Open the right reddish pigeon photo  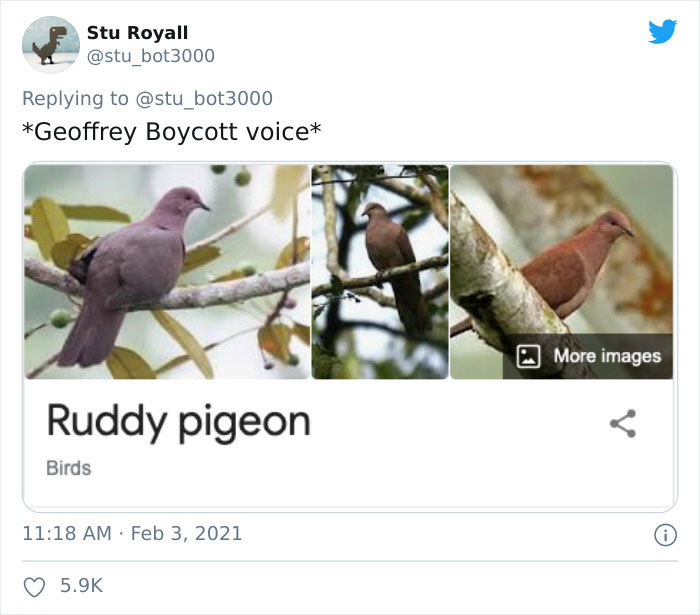tap(561, 250)
